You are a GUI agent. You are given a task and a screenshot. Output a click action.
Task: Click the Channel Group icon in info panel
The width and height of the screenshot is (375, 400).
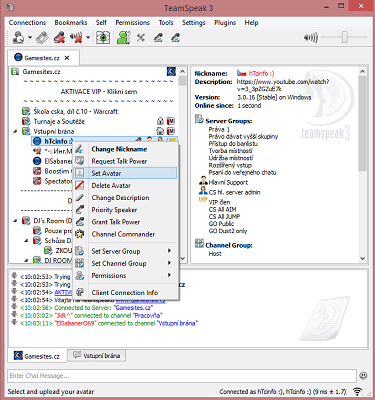coord(199,244)
